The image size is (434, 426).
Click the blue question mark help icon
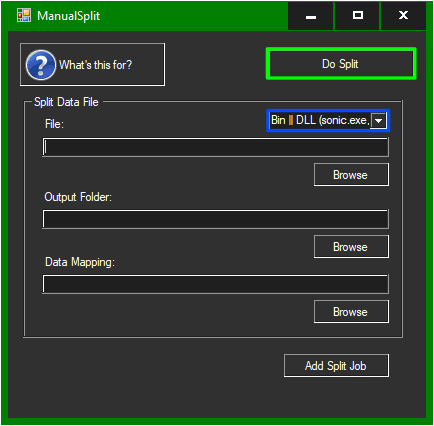(41, 65)
